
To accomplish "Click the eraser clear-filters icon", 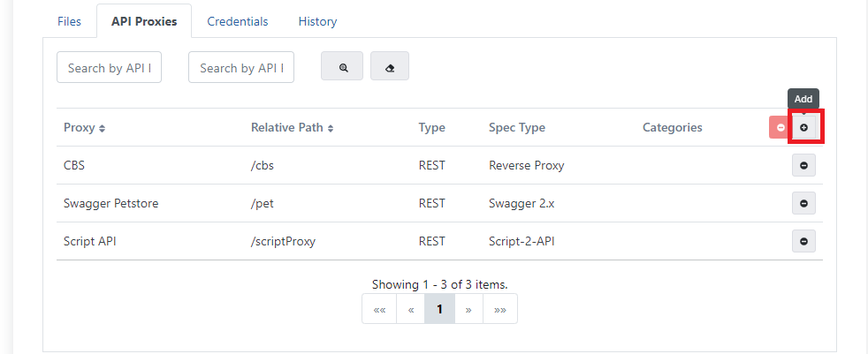I will coord(390,68).
